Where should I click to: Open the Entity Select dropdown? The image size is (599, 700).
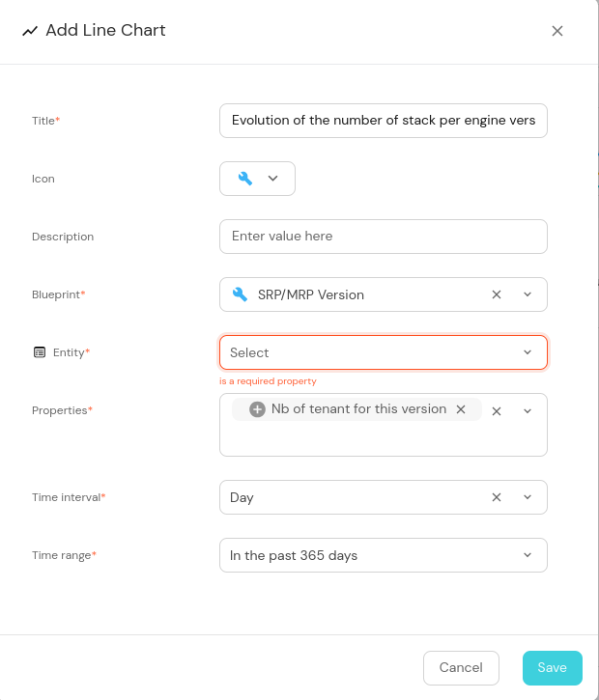[383, 352]
